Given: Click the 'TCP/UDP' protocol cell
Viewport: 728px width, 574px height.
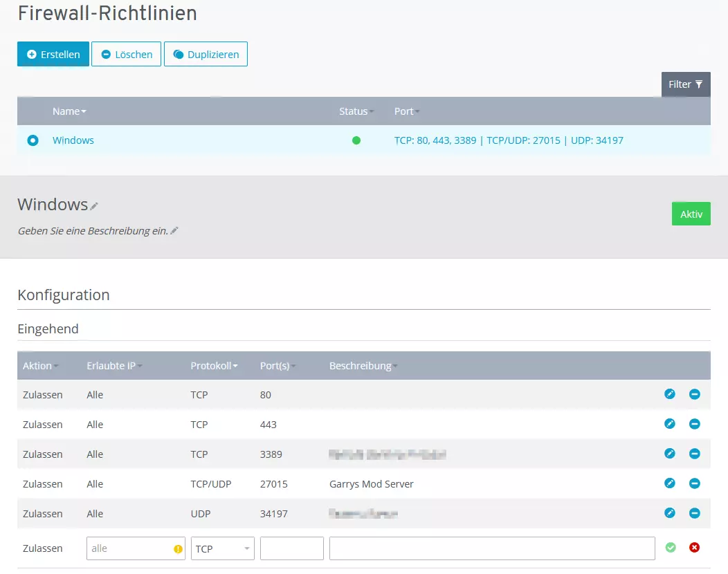Looking at the screenshot, I should [x=211, y=484].
